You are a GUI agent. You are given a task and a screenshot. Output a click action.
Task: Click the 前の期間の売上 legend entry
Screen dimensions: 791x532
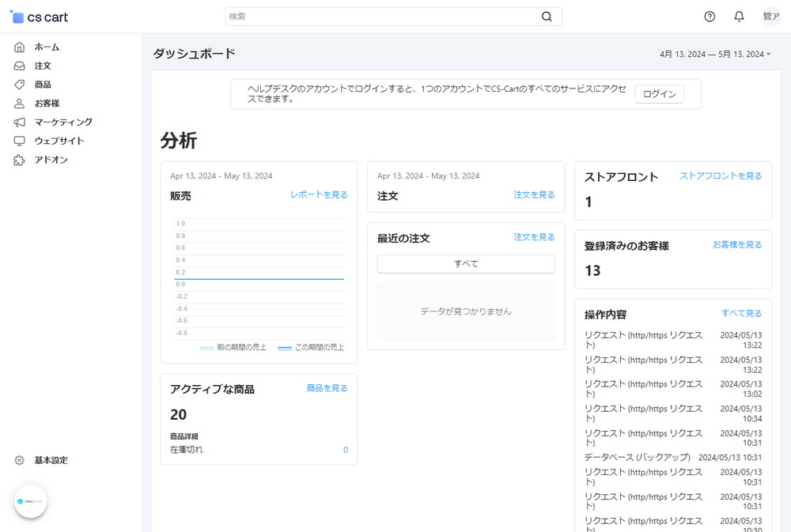(233, 348)
